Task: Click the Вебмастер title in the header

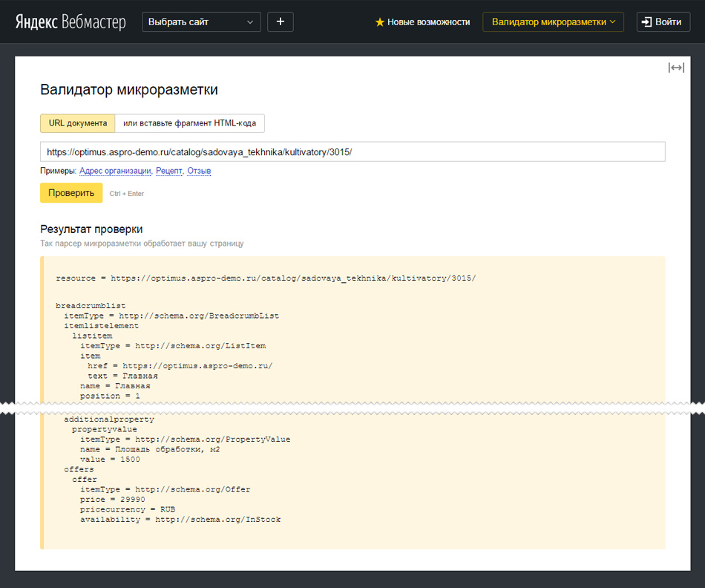Action: [x=94, y=22]
